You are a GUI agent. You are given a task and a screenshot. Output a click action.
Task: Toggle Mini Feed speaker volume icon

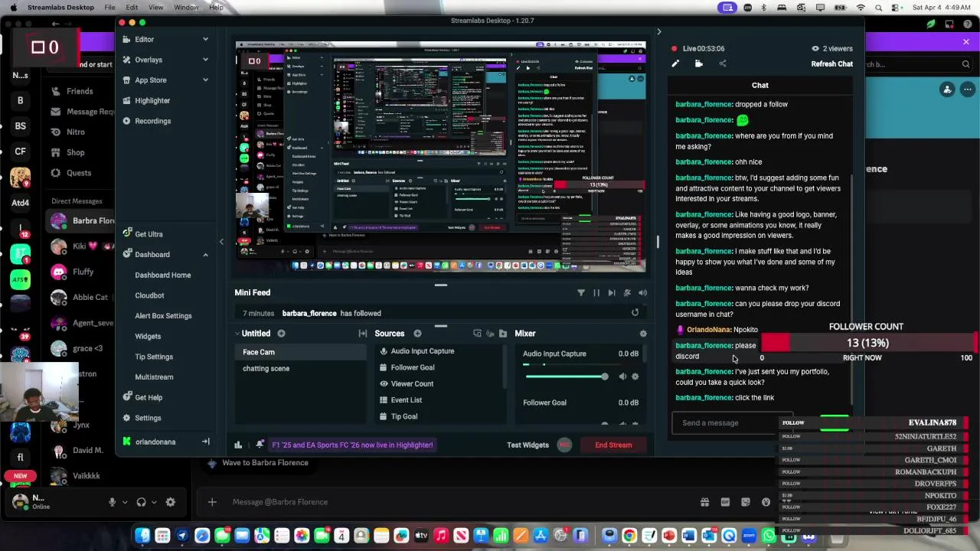(x=642, y=292)
